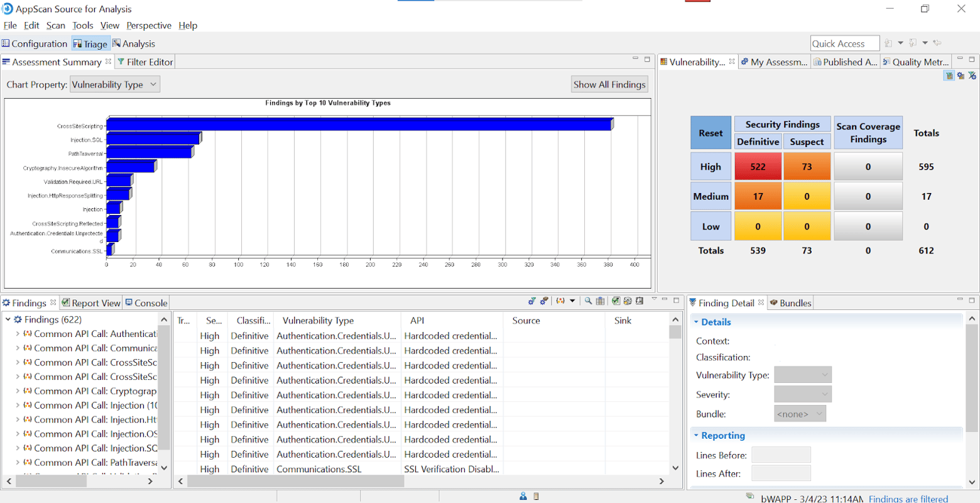Viewport: 980px width, 503px height.
Task: Click the Show All Findings button
Action: coord(609,84)
